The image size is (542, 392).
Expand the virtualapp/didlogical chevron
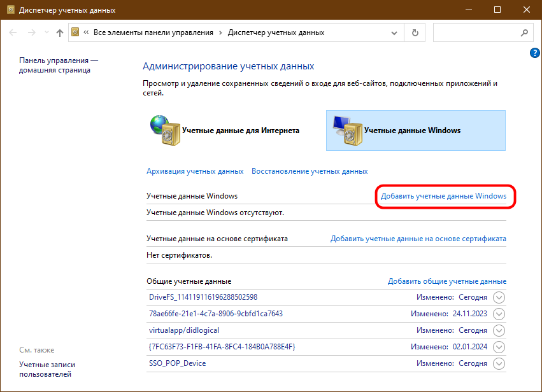(499, 330)
